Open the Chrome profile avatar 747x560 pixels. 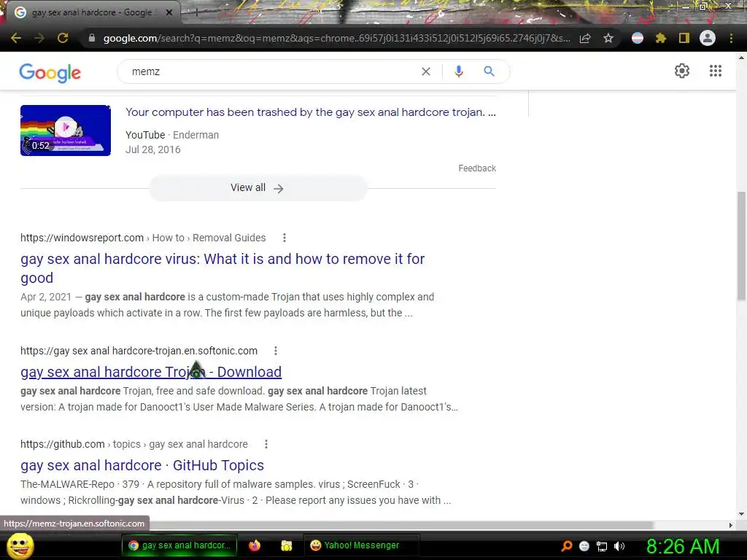coord(708,38)
